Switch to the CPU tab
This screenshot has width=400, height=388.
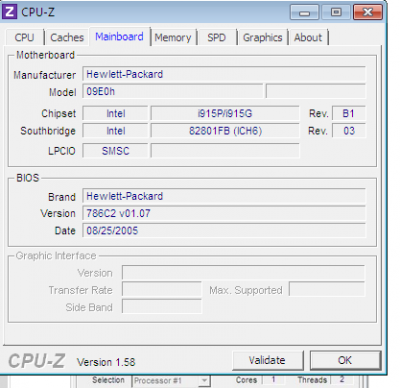coord(25,37)
